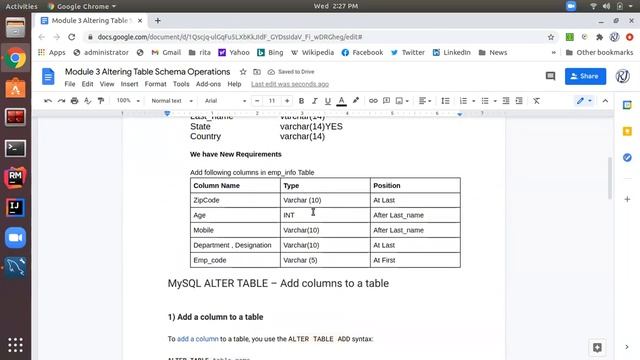The width and height of the screenshot is (640, 360).
Task: Get add-ons with side panel plus
Action: click(x=627, y=199)
